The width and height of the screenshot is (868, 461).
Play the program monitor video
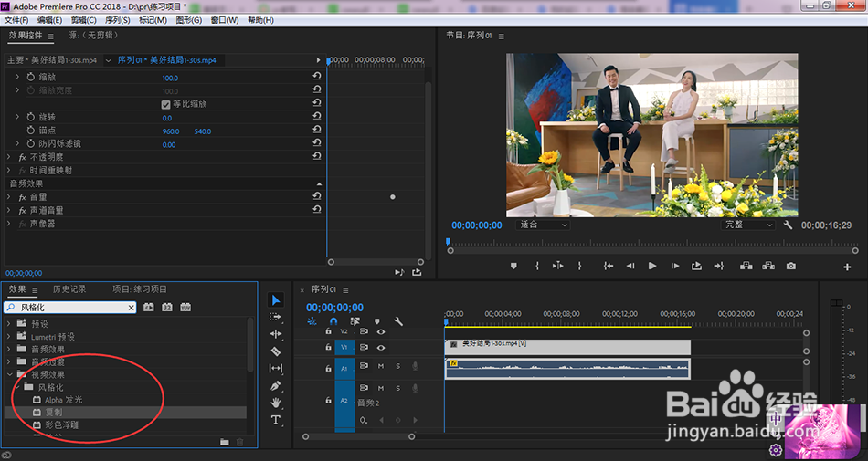tap(652, 266)
